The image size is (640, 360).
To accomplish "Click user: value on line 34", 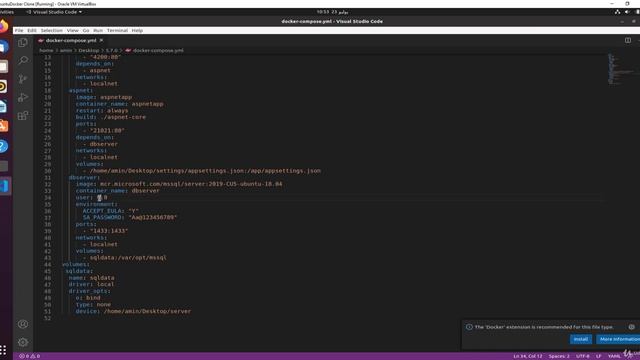I will click(102, 198).
